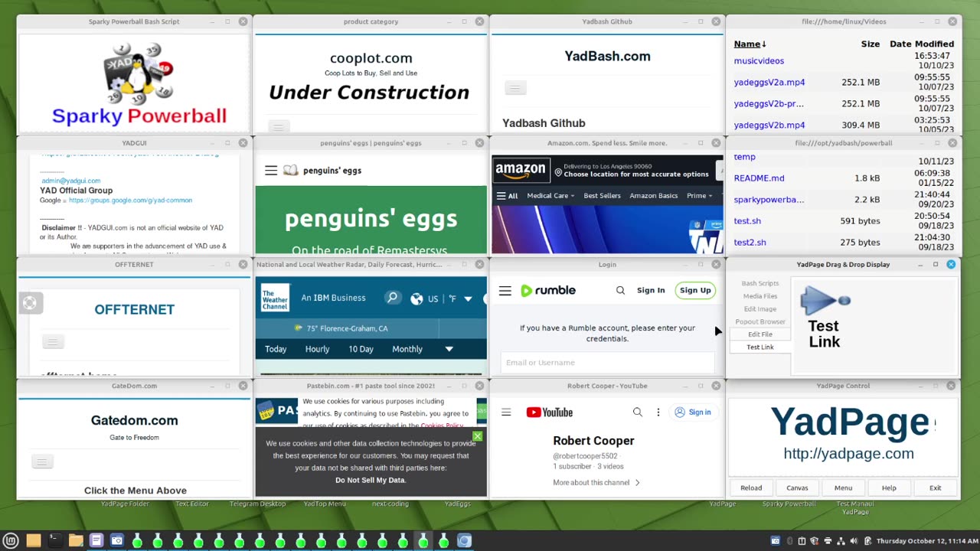Viewport: 980px width, 551px height.
Task: Click Canvas in YadPage Control
Action: 797,488
